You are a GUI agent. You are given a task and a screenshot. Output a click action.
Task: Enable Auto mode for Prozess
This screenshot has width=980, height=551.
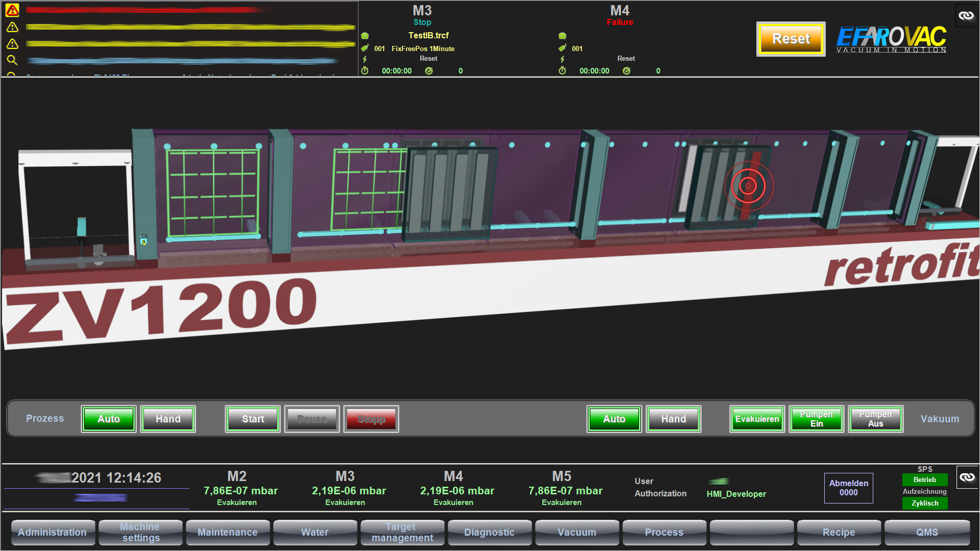pos(108,419)
